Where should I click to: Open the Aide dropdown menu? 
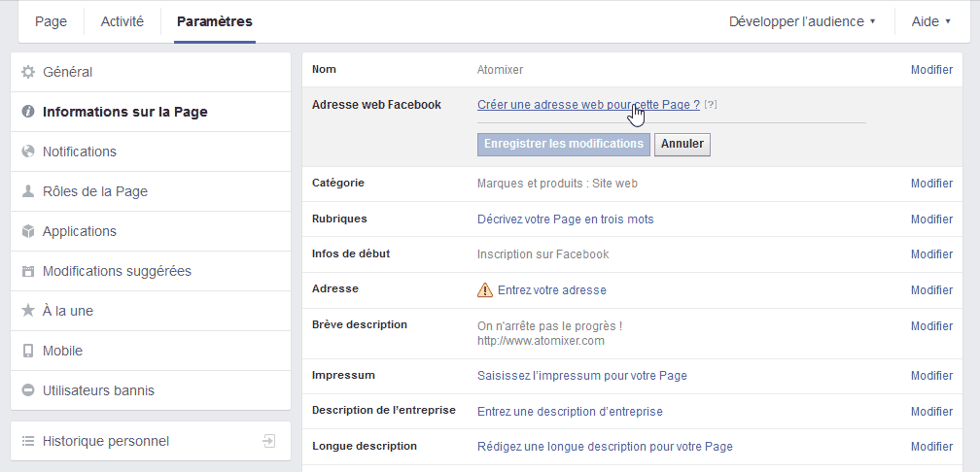point(931,21)
